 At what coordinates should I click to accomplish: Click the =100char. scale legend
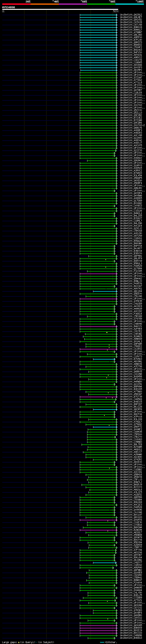109,642
